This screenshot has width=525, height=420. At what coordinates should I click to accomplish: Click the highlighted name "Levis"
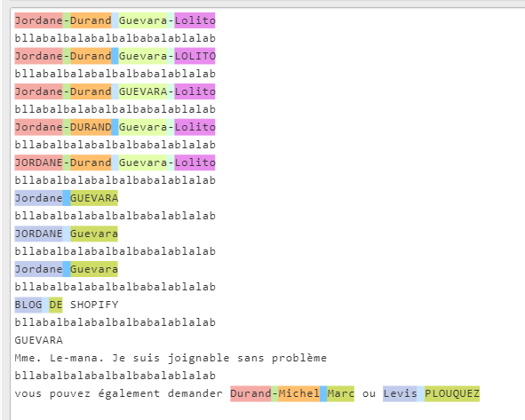pyautogui.click(x=400, y=393)
